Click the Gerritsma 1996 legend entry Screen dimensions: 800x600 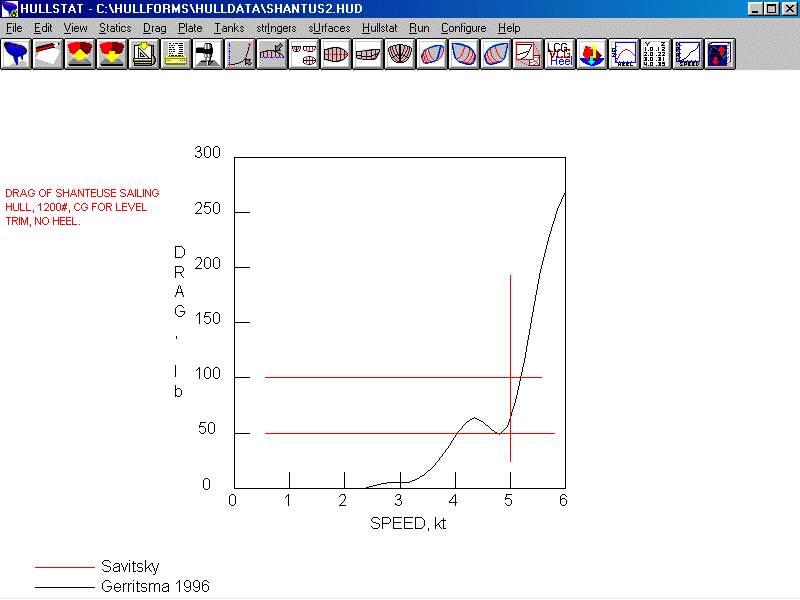click(155, 586)
